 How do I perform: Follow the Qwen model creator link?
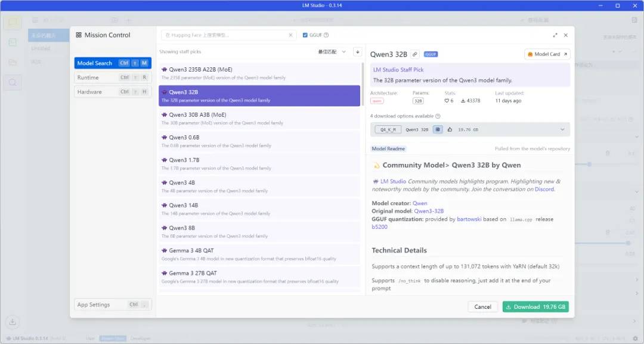tap(420, 203)
